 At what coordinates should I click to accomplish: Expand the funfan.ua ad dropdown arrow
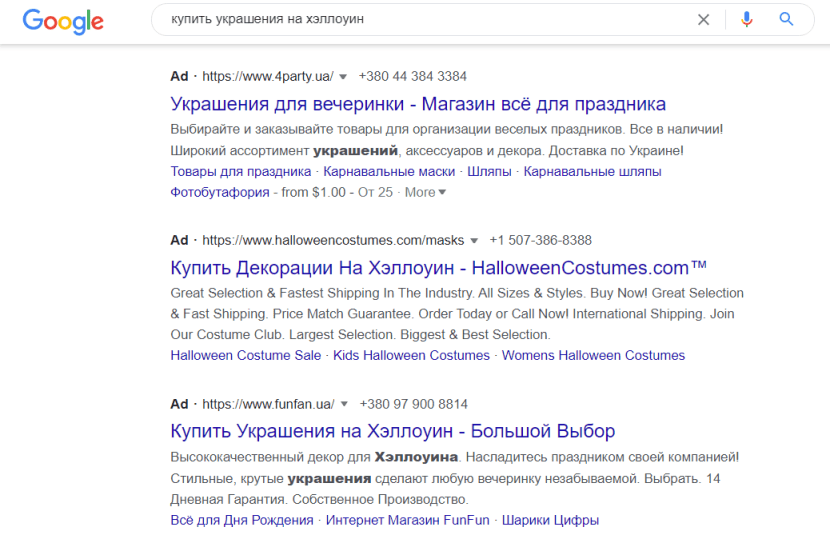344,404
